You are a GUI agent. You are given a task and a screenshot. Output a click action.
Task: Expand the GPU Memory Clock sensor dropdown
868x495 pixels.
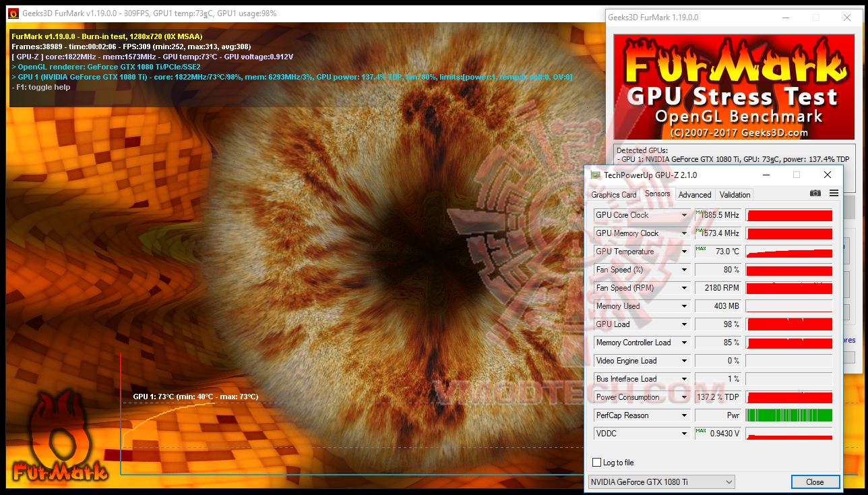[x=684, y=233]
